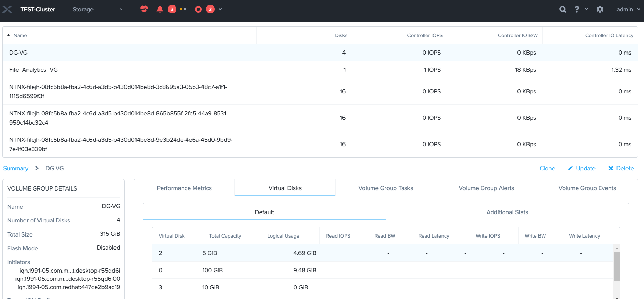This screenshot has height=299, width=644.
Task: Select the NTNX-filejh row ending 1115d6599f3f
Action: click(x=320, y=91)
